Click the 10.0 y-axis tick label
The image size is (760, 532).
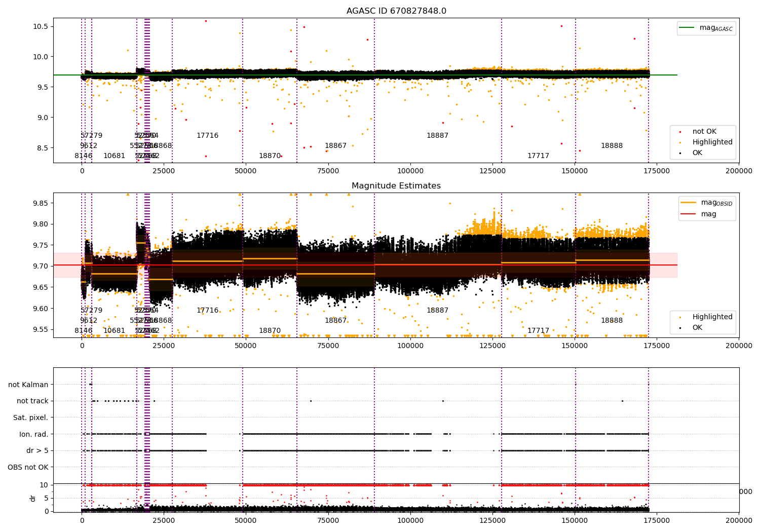pyautogui.click(x=41, y=57)
